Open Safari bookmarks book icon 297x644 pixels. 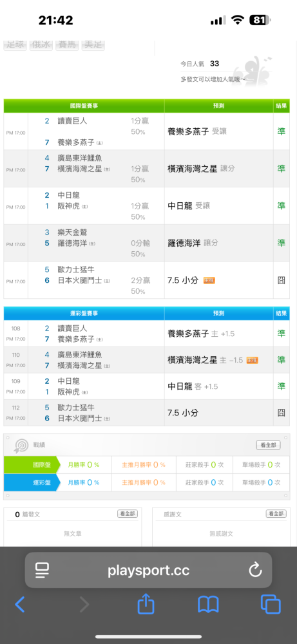[208, 605]
